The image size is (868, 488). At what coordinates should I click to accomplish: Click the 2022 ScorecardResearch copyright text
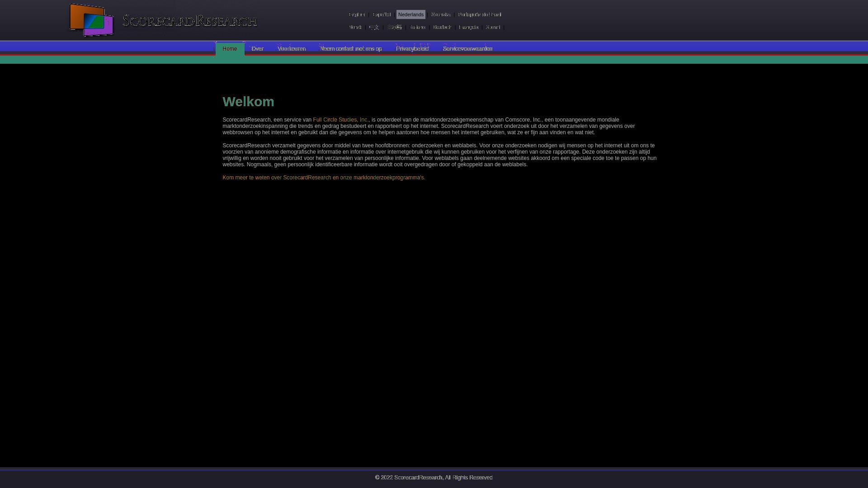434,477
